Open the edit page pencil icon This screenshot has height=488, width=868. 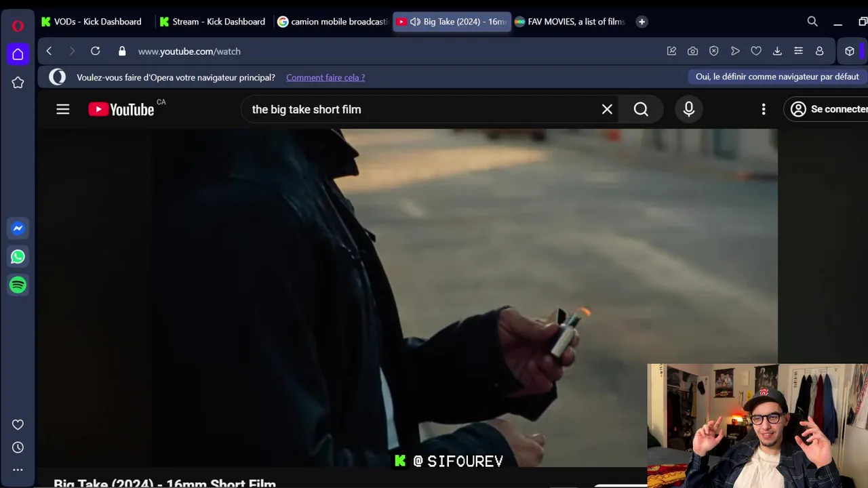coord(671,51)
